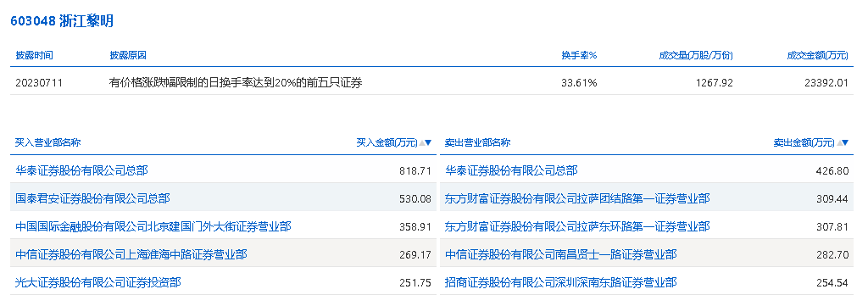
Task: Select the disclosure date 20230711
Action: click(39, 83)
